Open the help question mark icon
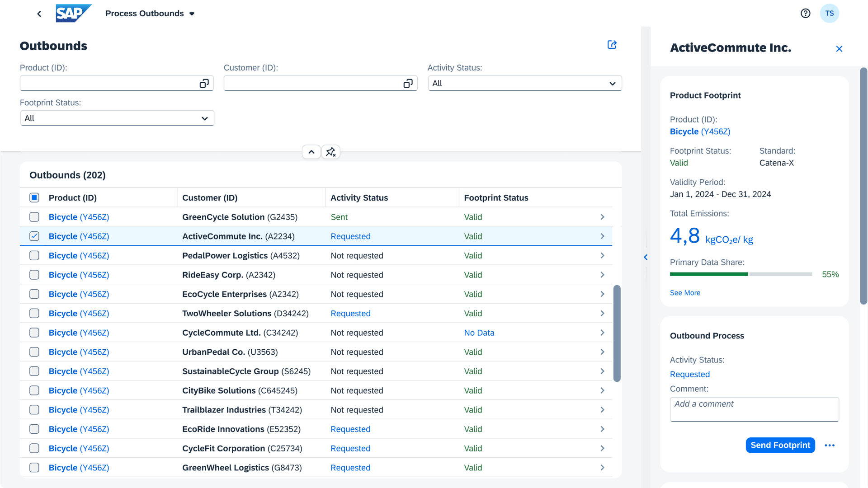The height and width of the screenshot is (488, 868). [805, 14]
